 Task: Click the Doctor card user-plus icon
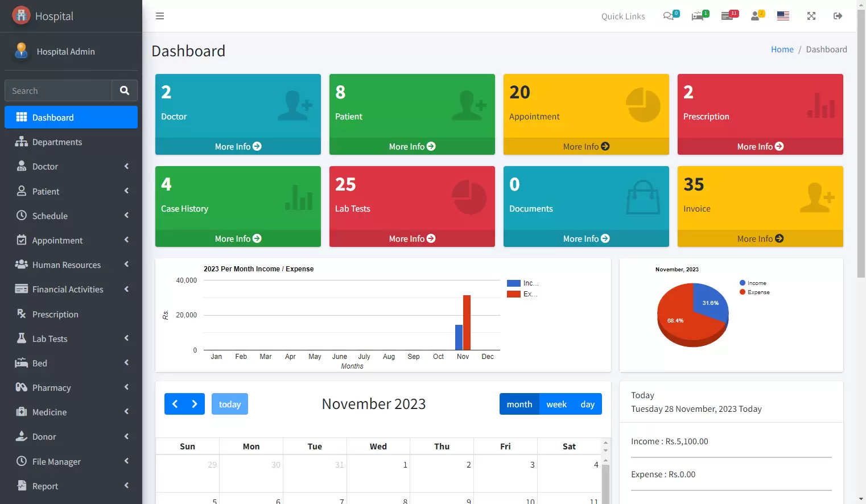pyautogui.click(x=295, y=105)
